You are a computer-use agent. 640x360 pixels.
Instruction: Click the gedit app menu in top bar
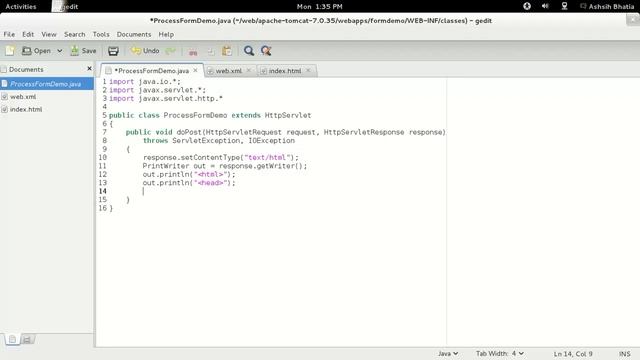coord(65,7)
